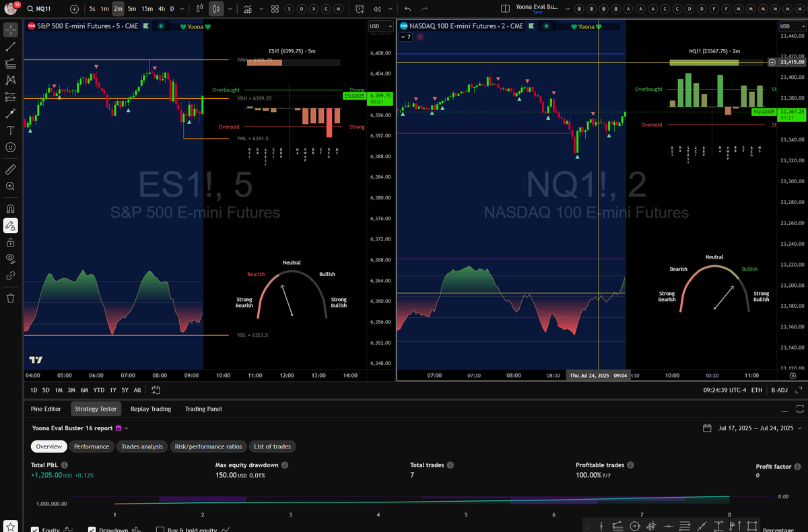Select the trend line drawing tool

[x=11, y=47]
